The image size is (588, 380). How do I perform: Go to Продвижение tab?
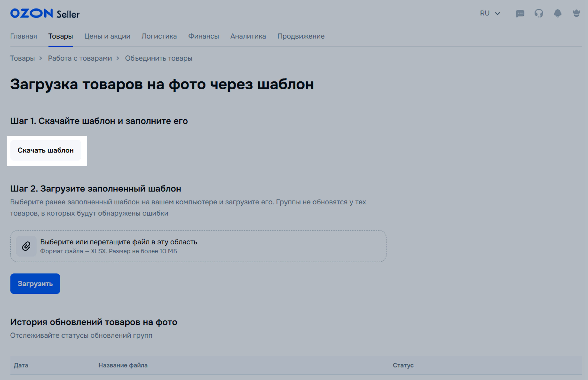click(301, 36)
